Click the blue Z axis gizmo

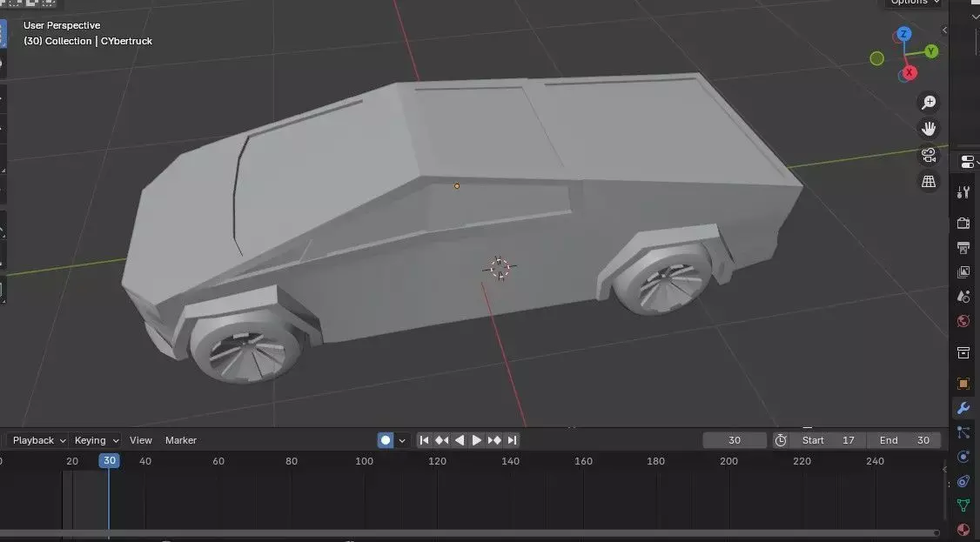(x=903, y=34)
